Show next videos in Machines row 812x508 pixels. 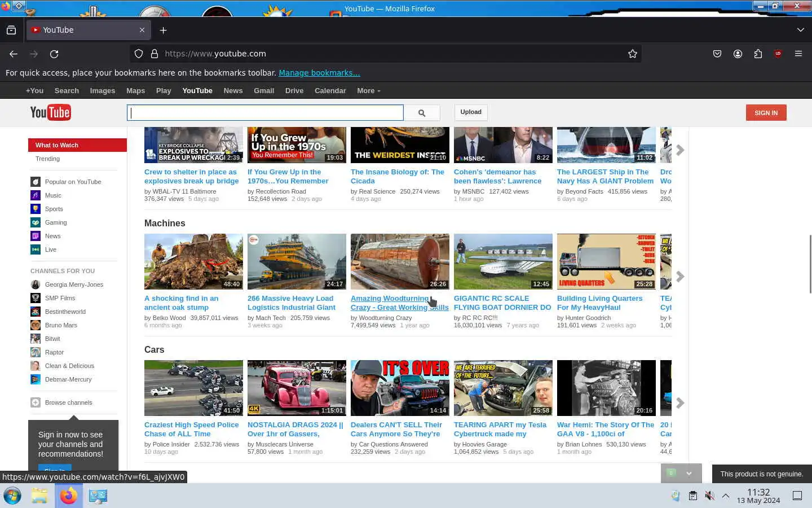(680, 277)
